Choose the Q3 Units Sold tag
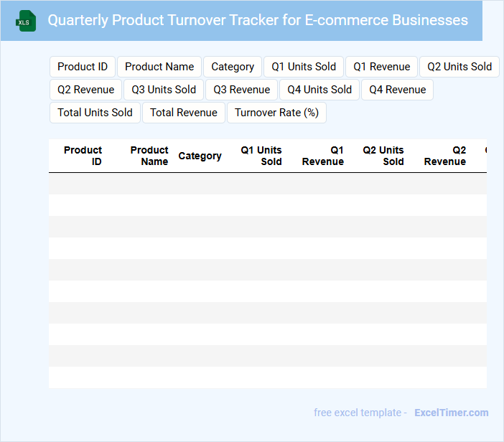504x442 pixels. pos(164,90)
